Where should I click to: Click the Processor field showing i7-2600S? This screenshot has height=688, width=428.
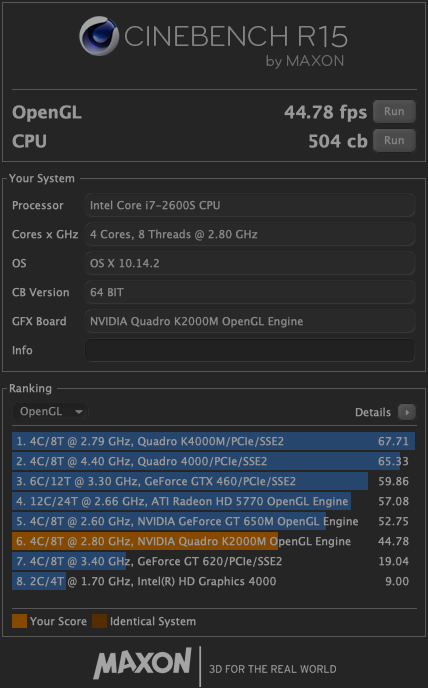click(250, 205)
